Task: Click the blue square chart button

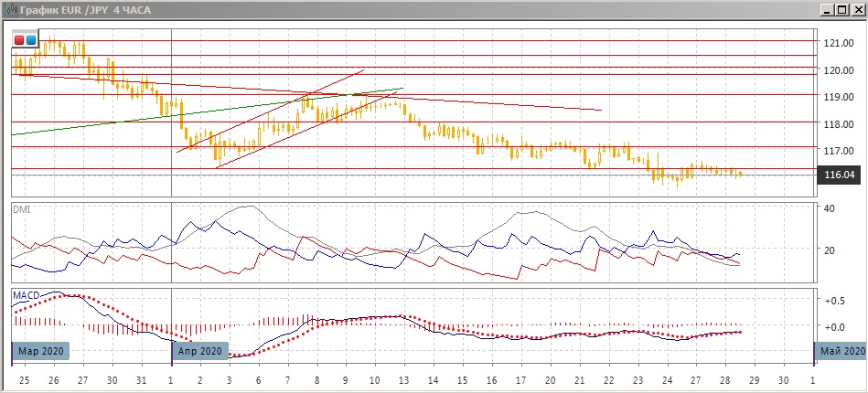Action: coord(31,40)
